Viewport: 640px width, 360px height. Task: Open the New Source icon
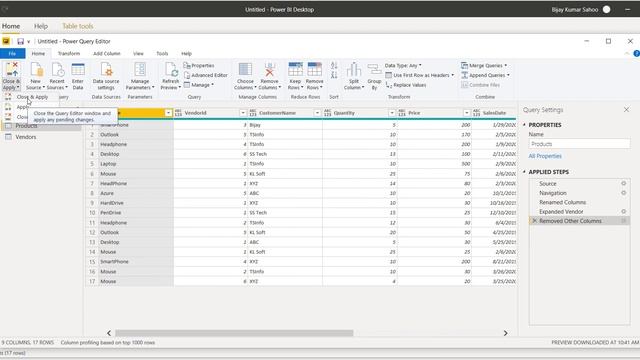point(36,70)
